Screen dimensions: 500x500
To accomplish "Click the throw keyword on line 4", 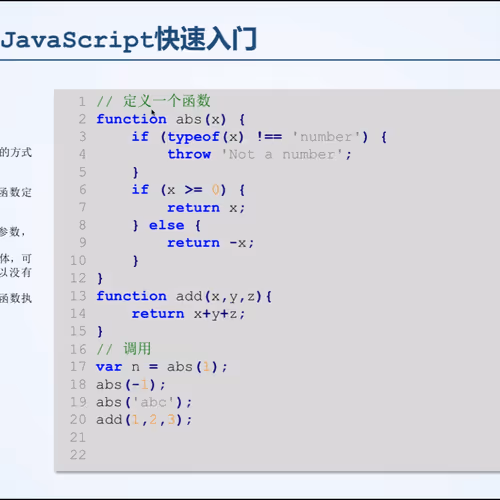I will (189, 154).
